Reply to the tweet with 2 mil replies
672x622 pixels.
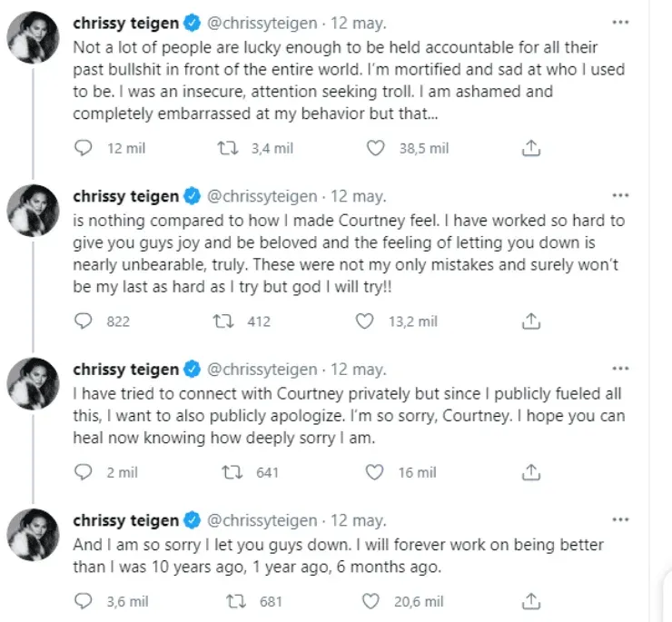pyautogui.click(x=84, y=472)
